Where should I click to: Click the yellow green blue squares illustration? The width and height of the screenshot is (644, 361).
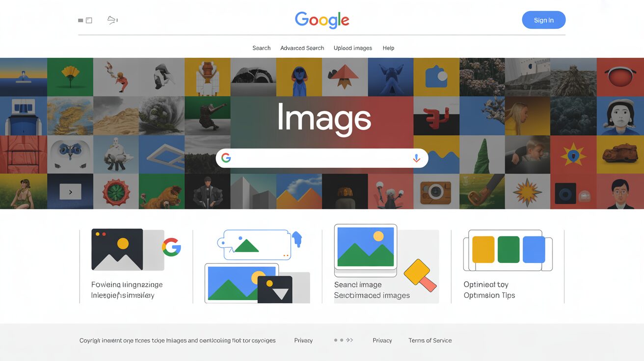tap(508, 250)
